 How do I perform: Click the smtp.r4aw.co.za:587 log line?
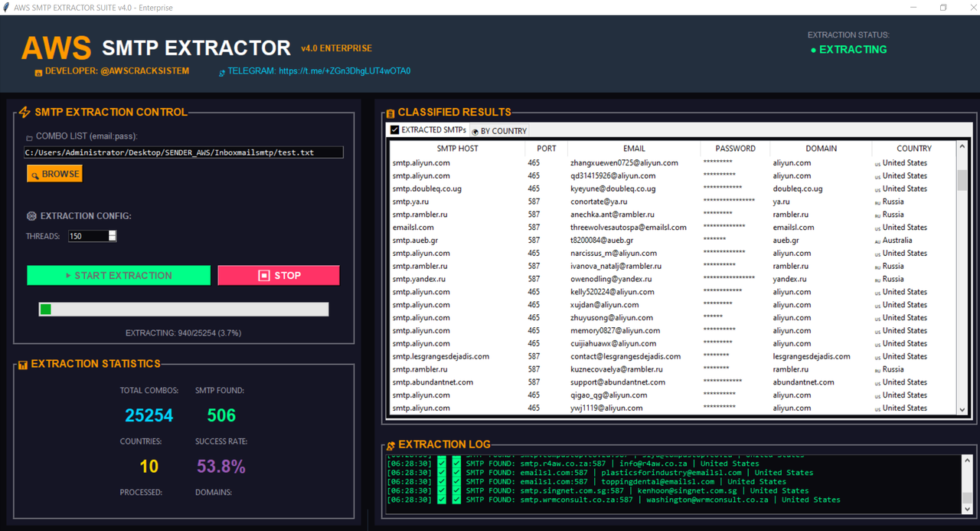[x=573, y=464]
